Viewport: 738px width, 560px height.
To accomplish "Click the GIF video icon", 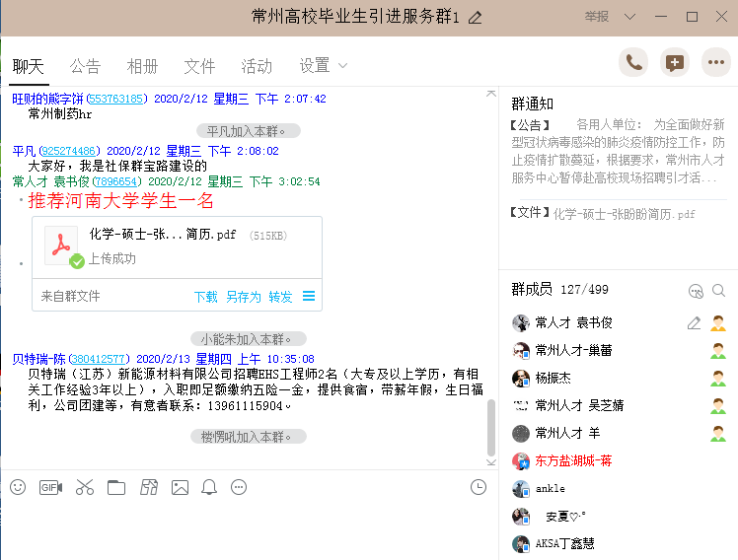I will pos(50,487).
